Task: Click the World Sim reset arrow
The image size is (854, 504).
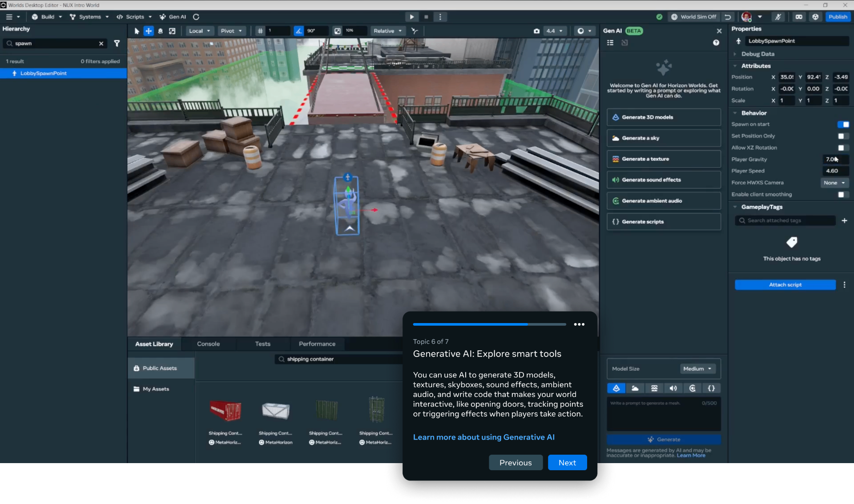Action: click(x=728, y=17)
